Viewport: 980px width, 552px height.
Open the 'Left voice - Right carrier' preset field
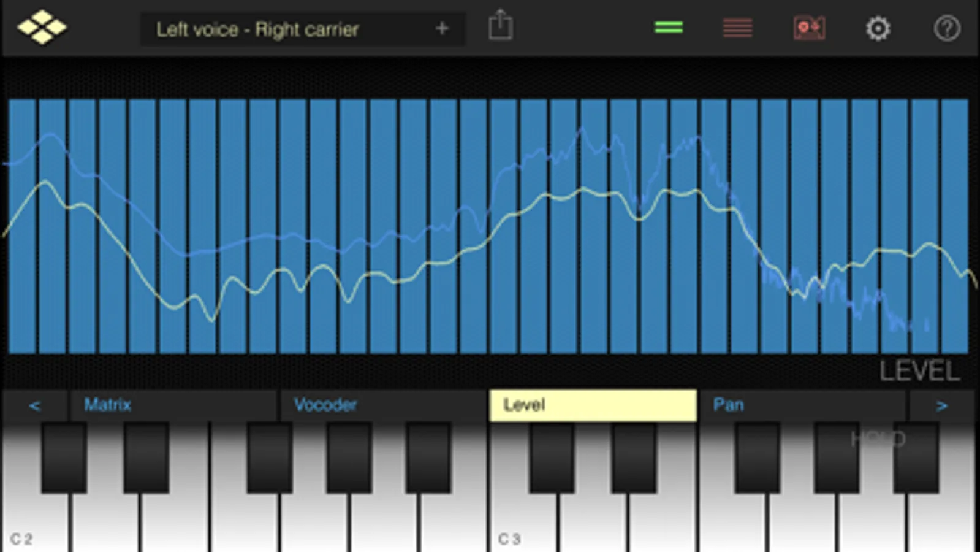tap(303, 29)
